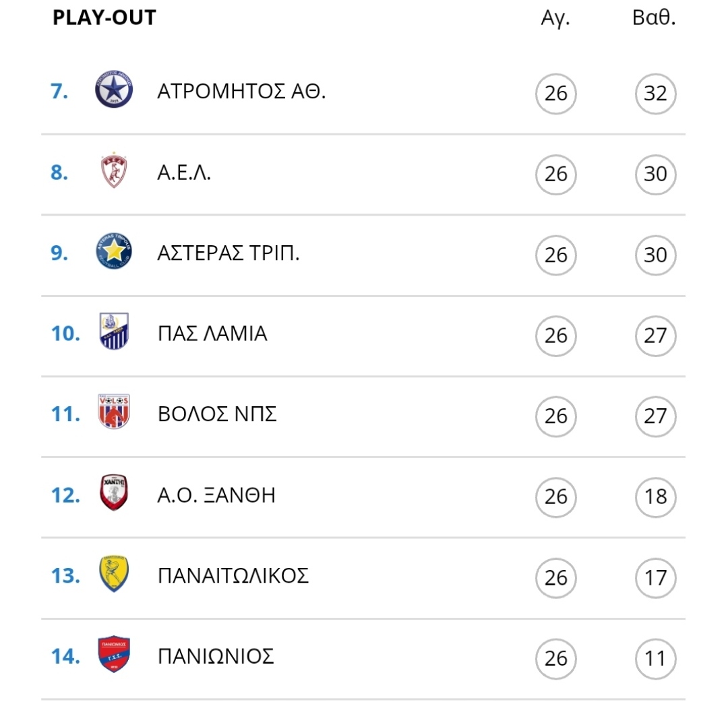Click the A.O. Xanthi team crest

tap(114, 492)
